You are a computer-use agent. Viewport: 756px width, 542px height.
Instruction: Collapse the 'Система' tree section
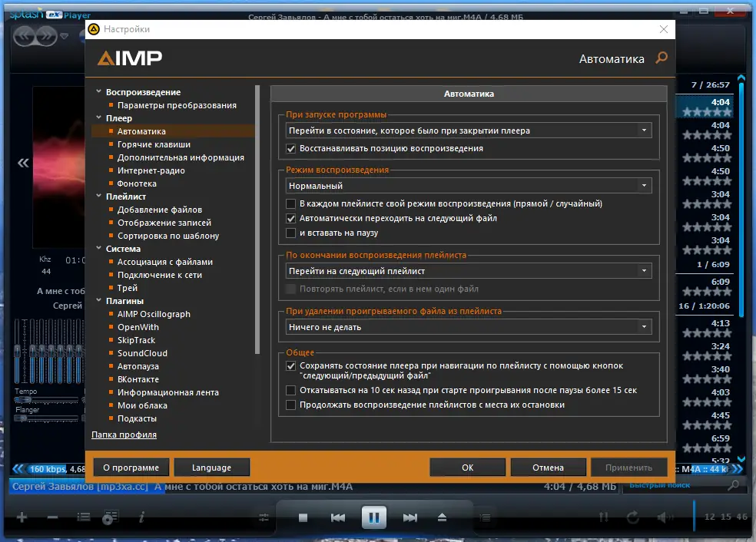(x=99, y=249)
